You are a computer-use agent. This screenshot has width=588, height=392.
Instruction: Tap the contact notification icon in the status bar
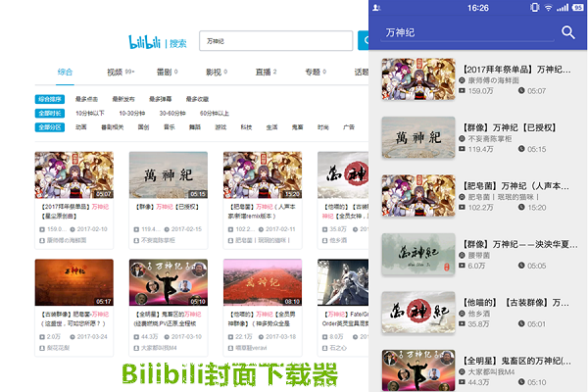pyautogui.click(x=376, y=8)
